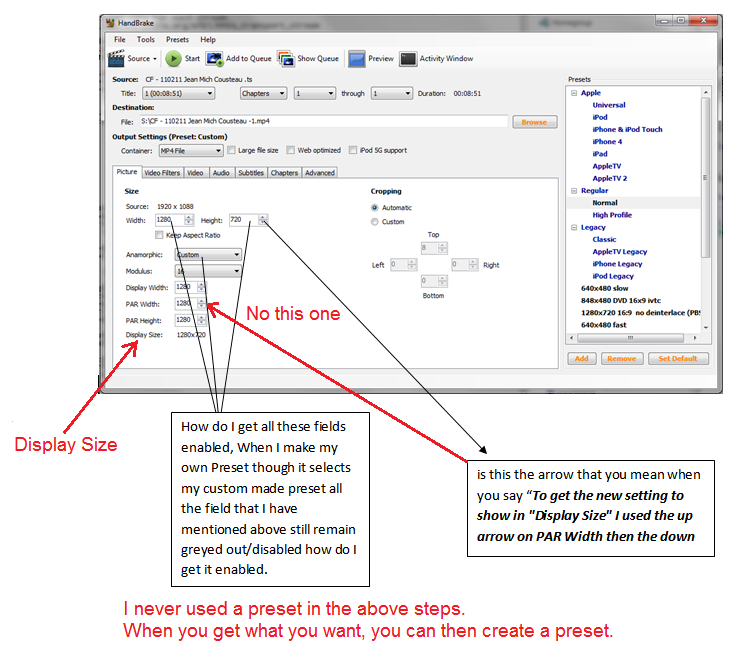Open the end chapter dropdown after through

tap(392, 93)
